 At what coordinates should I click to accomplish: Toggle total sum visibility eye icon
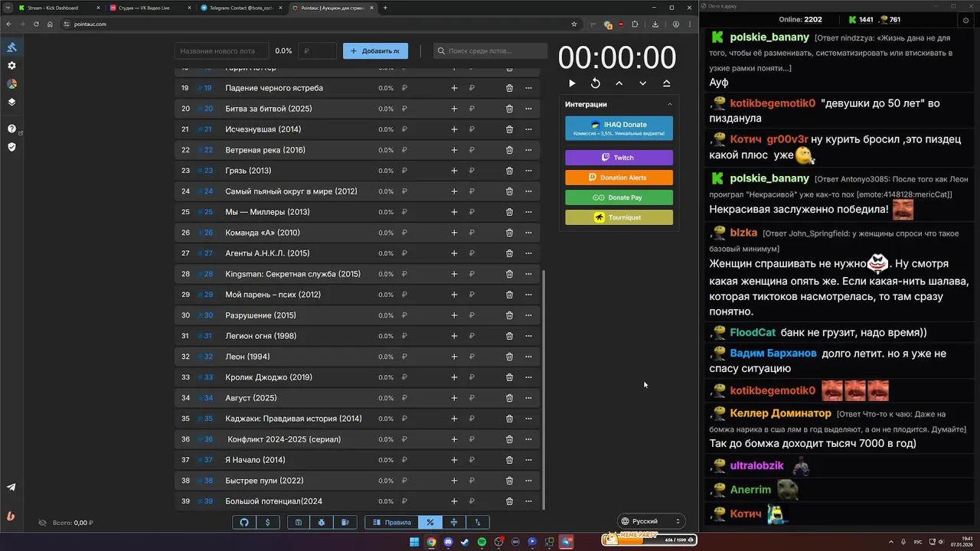[x=43, y=523]
